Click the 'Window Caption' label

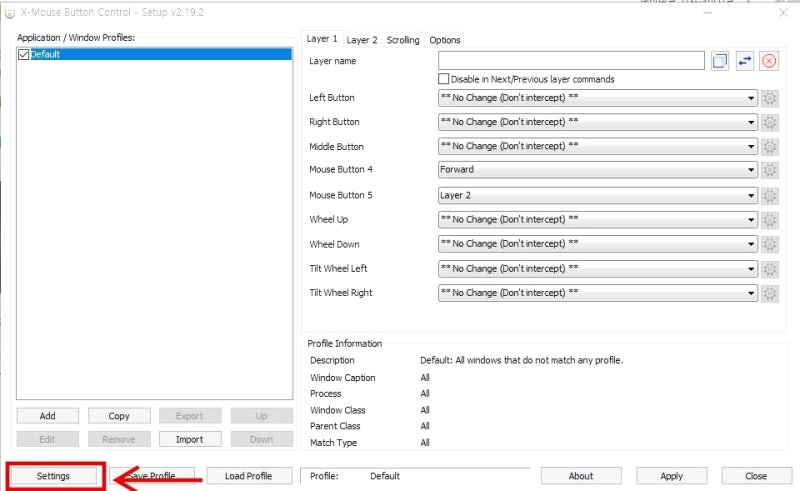(x=343, y=378)
